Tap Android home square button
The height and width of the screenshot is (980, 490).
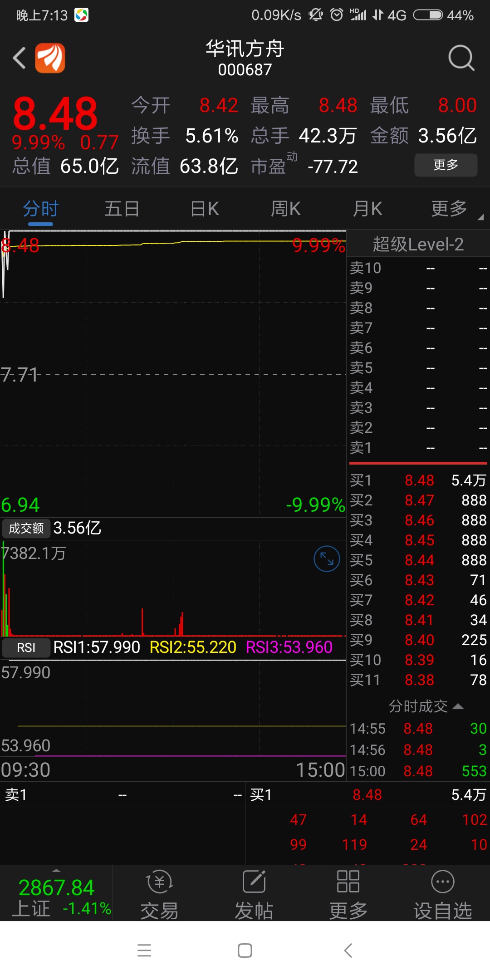pyautogui.click(x=245, y=950)
